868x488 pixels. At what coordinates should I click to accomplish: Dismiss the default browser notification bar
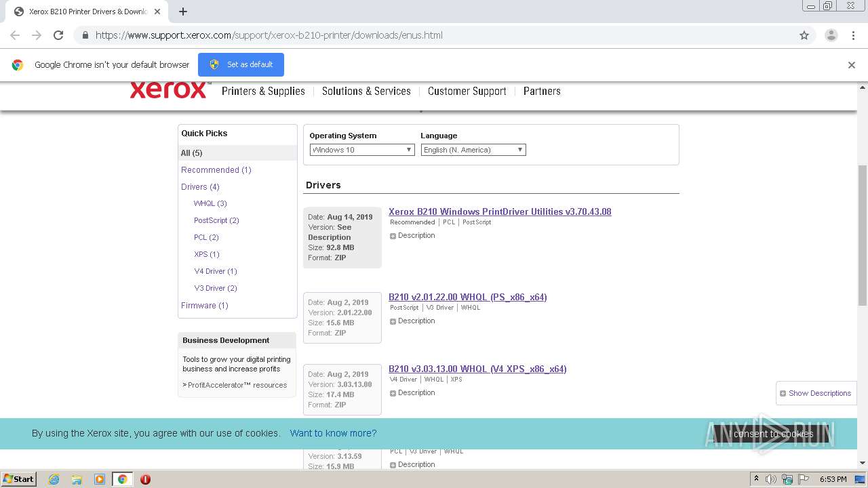point(852,65)
